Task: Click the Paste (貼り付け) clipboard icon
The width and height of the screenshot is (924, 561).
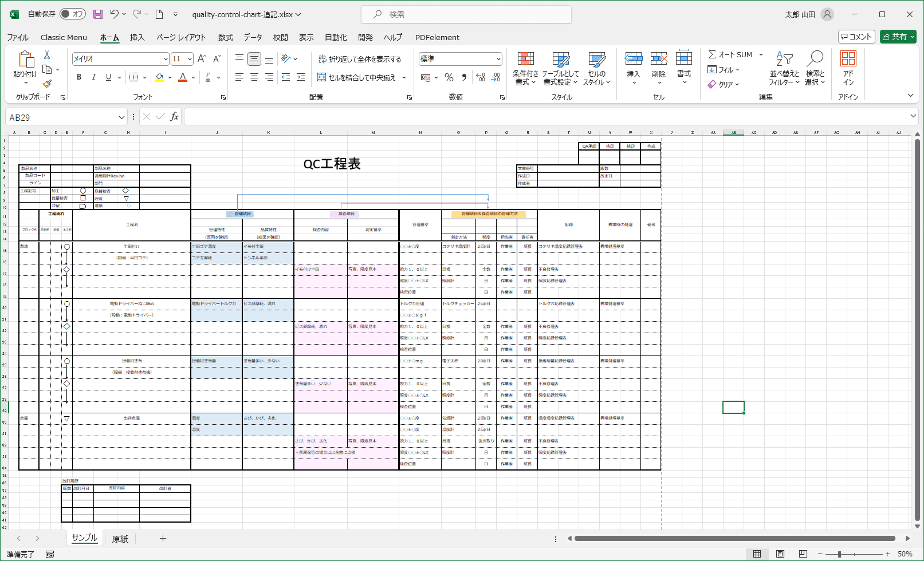Action: click(x=25, y=60)
